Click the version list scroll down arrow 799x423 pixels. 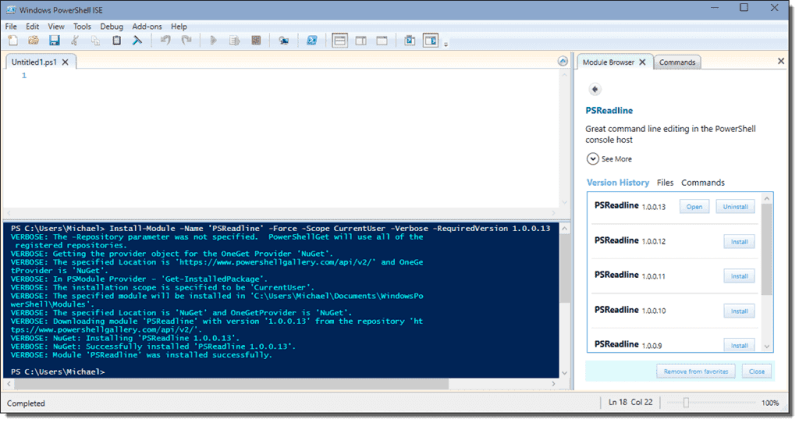[767, 347]
